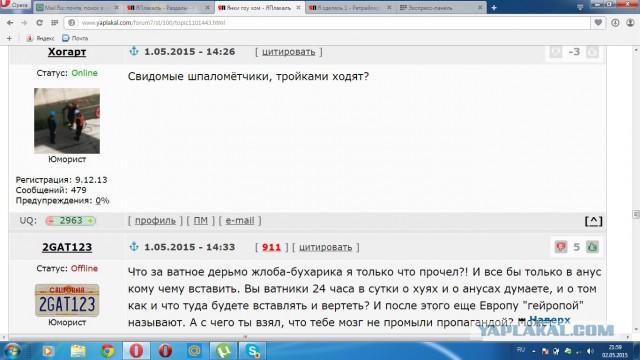Upvote the Хогарт post rated -3
The image size is (640, 360).
coord(592,52)
